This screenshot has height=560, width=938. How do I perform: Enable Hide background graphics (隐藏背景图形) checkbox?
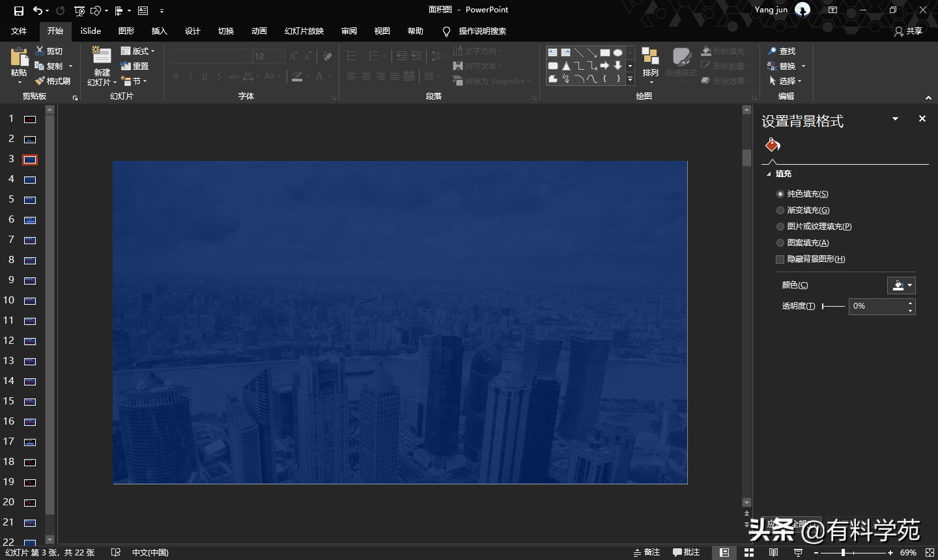[780, 259]
